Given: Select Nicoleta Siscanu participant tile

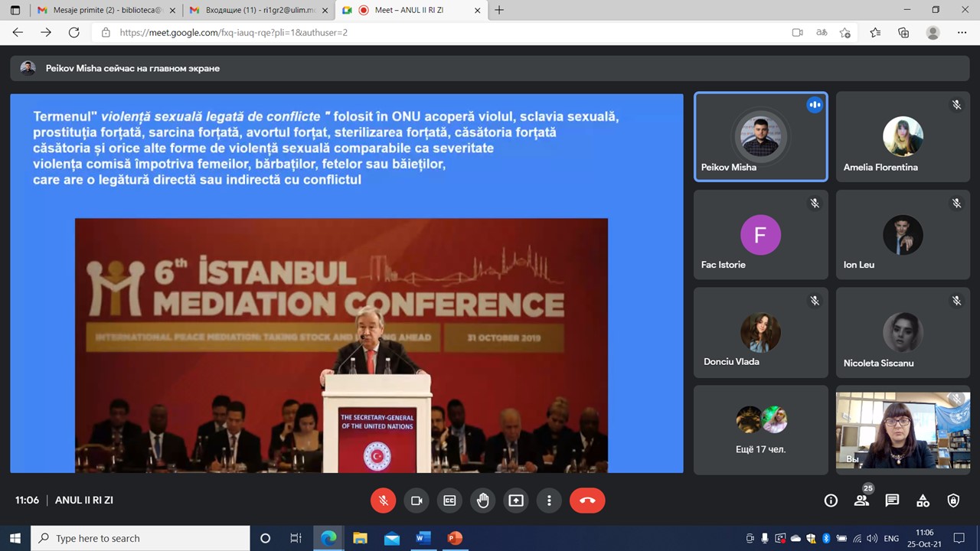Looking at the screenshot, I should tap(903, 332).
